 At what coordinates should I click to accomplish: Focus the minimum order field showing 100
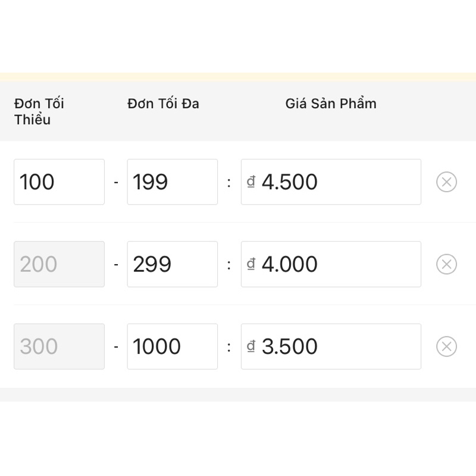(59, 182)
